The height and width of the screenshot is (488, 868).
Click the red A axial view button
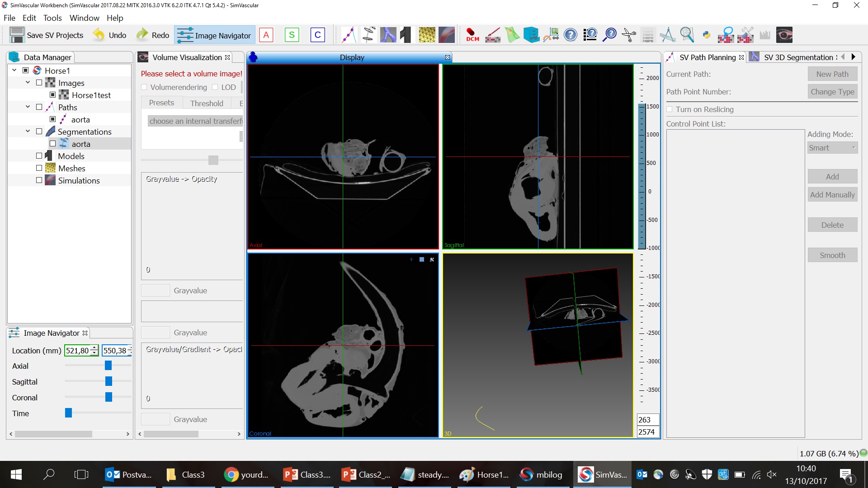click(266, 35)
